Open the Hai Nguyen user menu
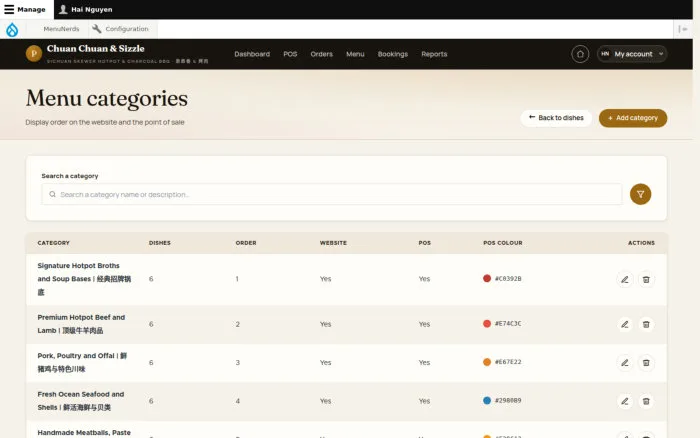Image resolution: width=700 pixels, height=438 pixels. [x=86, y=9]
